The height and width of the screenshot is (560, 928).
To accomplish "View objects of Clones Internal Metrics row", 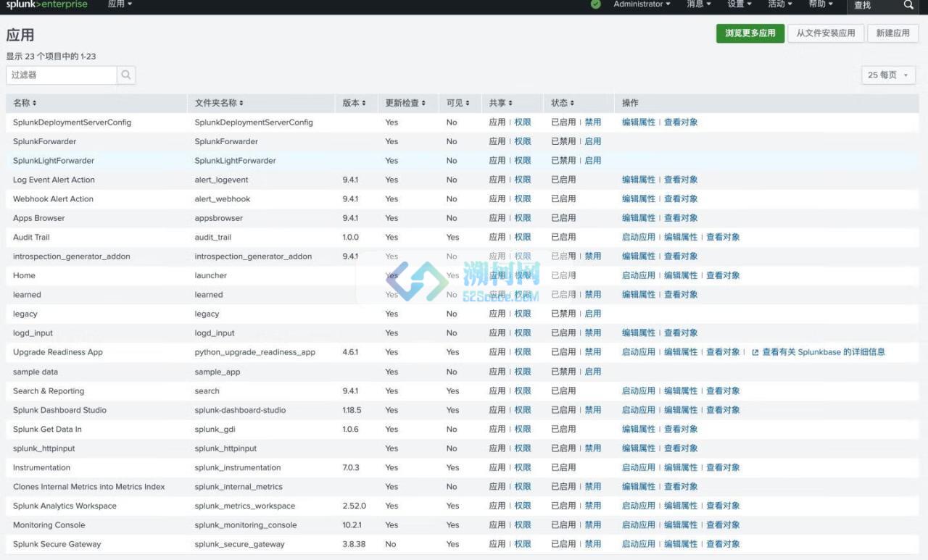I will coord(681,487).
